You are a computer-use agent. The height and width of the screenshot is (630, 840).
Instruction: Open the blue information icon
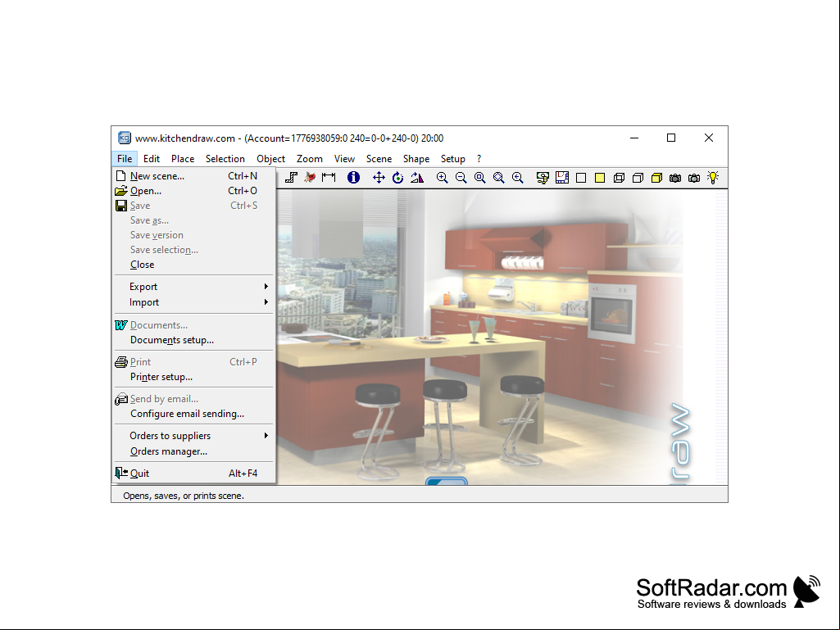tap(353, 178)
